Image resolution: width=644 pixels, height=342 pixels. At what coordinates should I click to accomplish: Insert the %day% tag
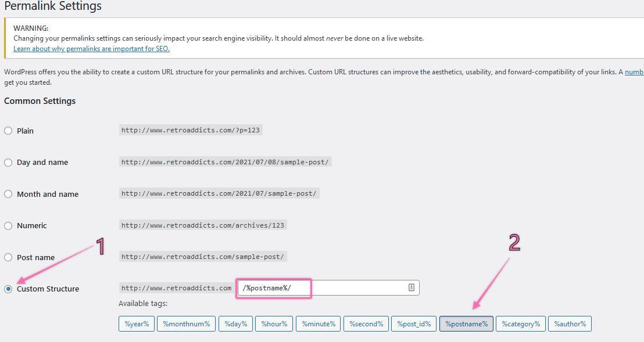pos(235,323)
